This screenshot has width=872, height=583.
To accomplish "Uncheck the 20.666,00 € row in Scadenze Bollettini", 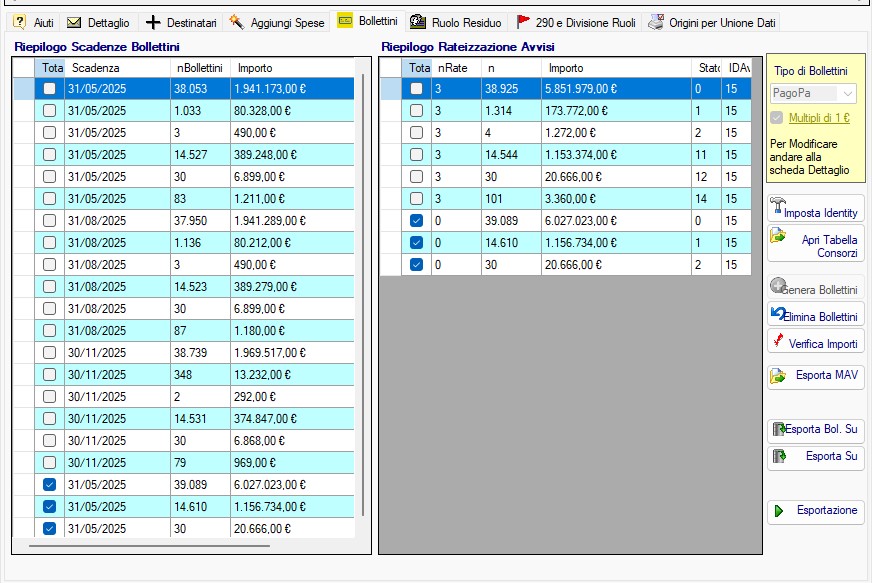I will tap(50, 528).
